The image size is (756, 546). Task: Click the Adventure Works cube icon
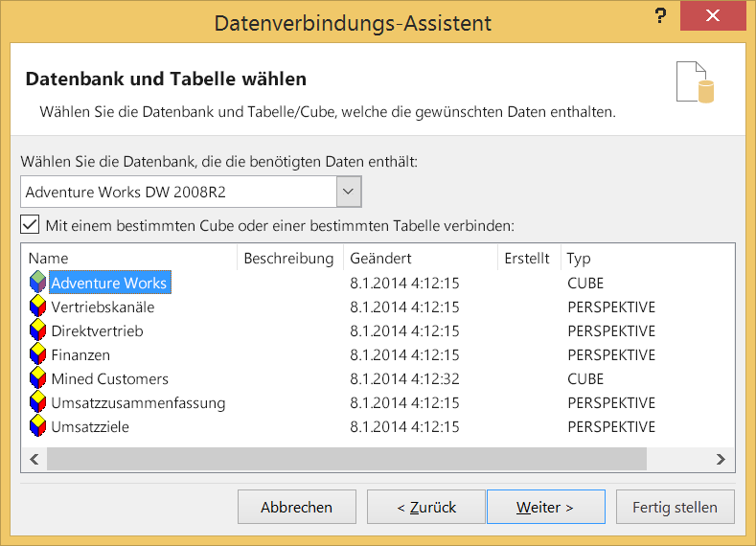tap(37, 283)
